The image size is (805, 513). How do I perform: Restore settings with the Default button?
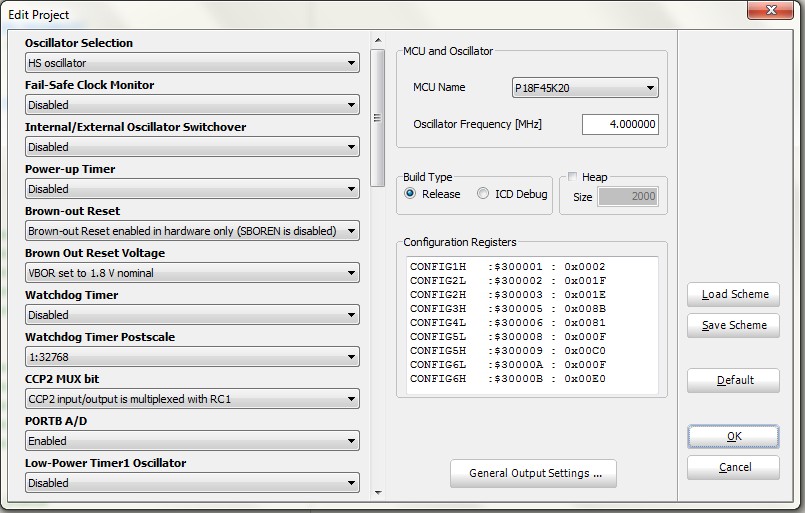(x=734, y=380)
